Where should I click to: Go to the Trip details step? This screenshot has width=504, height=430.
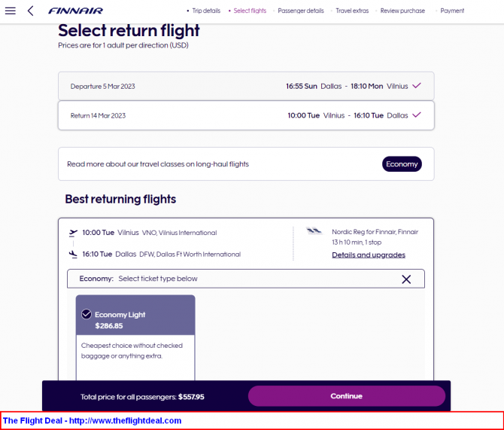pos(206,11)
